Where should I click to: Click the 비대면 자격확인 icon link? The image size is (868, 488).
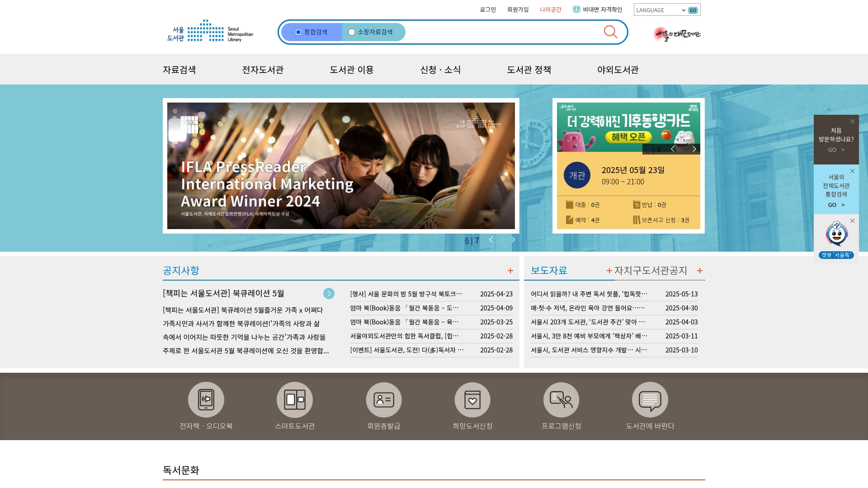[597, 9]
